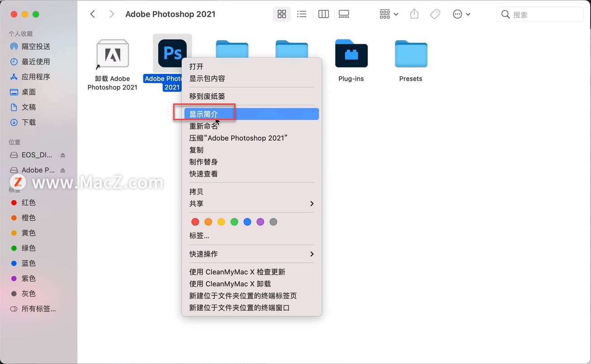Choose 使用 CleanMyMac X 卸载
Screen dimensions: 591x364
coord(251,284)
